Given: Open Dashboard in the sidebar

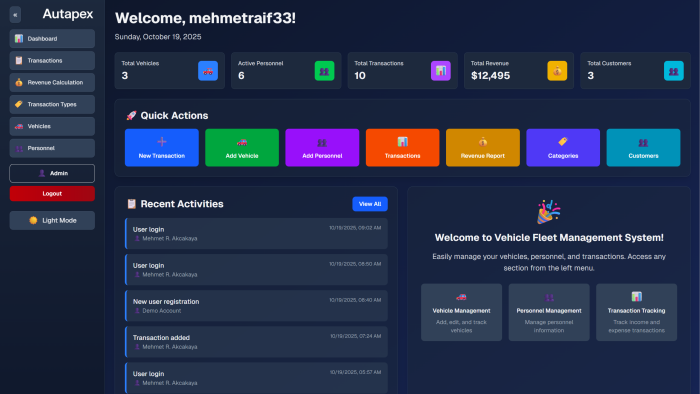Looking at the screenshot, I should 52,39.
